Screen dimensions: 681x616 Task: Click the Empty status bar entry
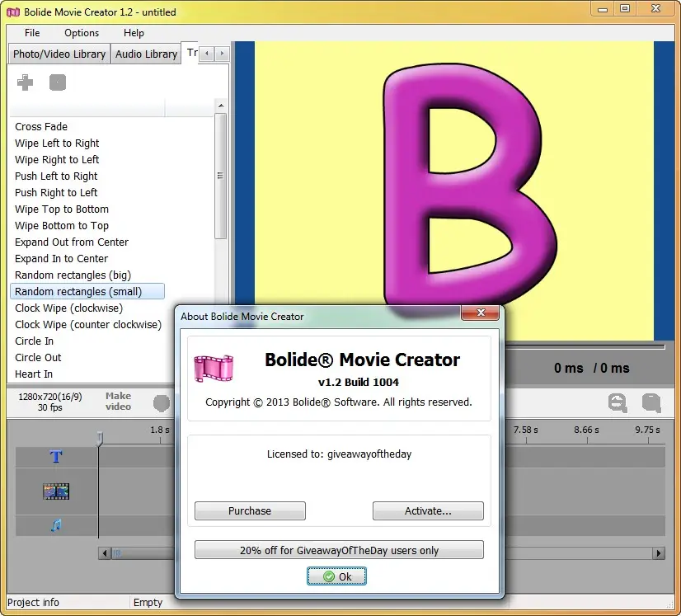(148, 603)
